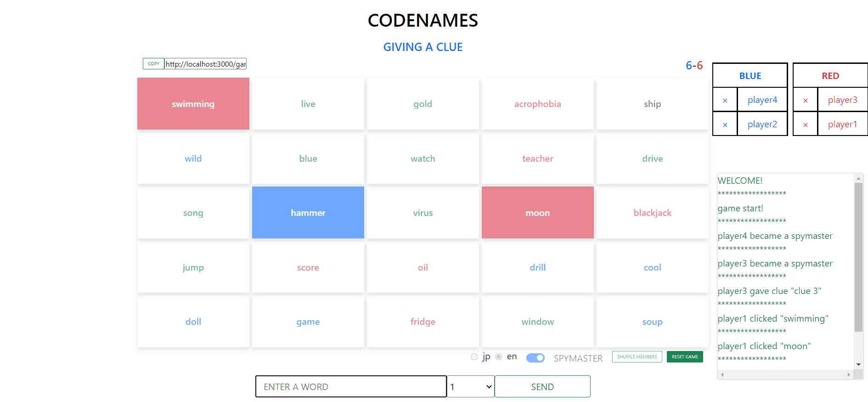Click the 'drive' word card
The image size is (868, 402).
click(653, 159)
